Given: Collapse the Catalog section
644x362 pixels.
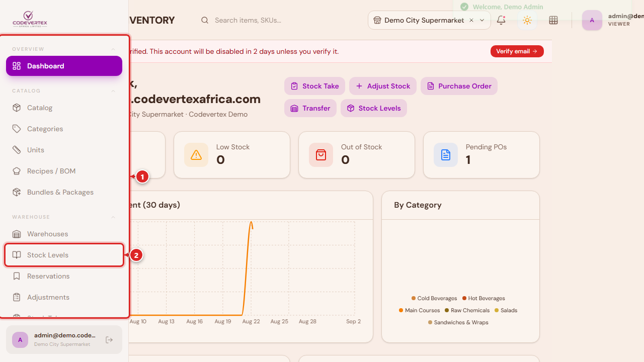Looking at the screenshot, I should [x=113, y=90].
